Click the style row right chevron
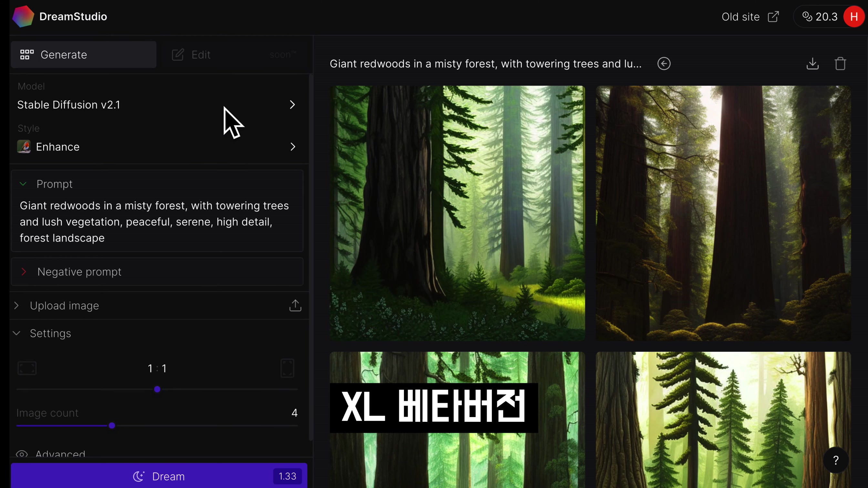 click(x=293, y=147)
